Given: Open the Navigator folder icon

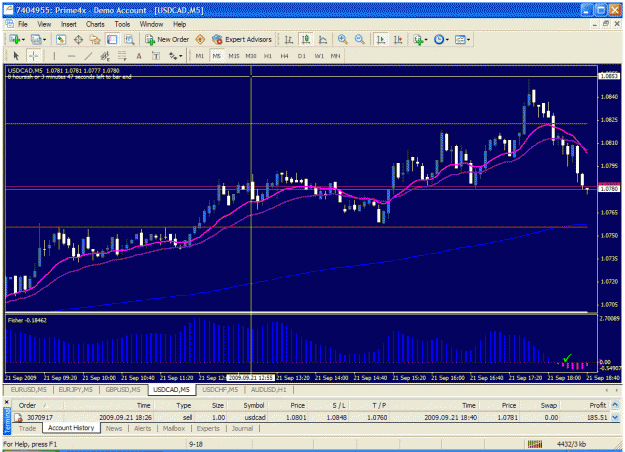Looking at the screenshot, I should pyautogui.click(x=95, y=39).
